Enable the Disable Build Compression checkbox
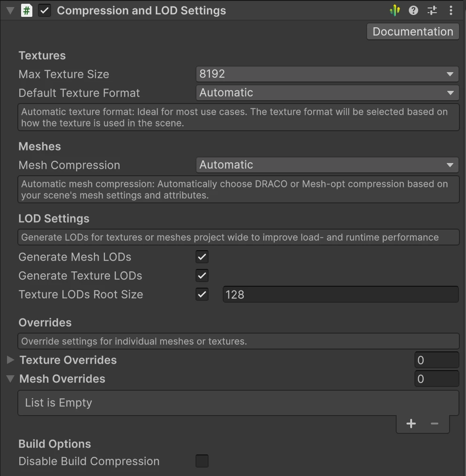The width and height of the screenshot is (466, 476). coord(202,461)
